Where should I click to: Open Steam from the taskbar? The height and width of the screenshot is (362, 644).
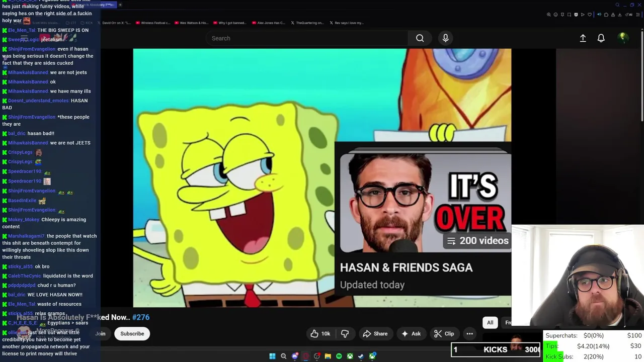click(x=361, y=356)
